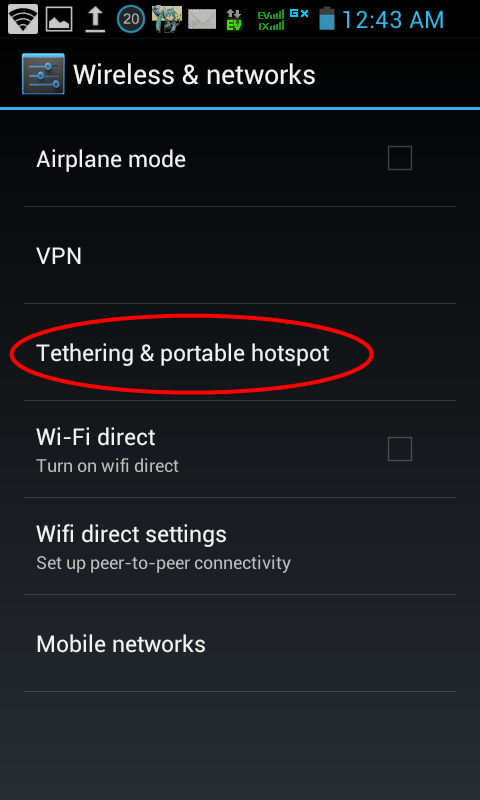Enable the Airplane mode checkbox
Viewport: 480px width, 800px height.
[x=399, y=158]
